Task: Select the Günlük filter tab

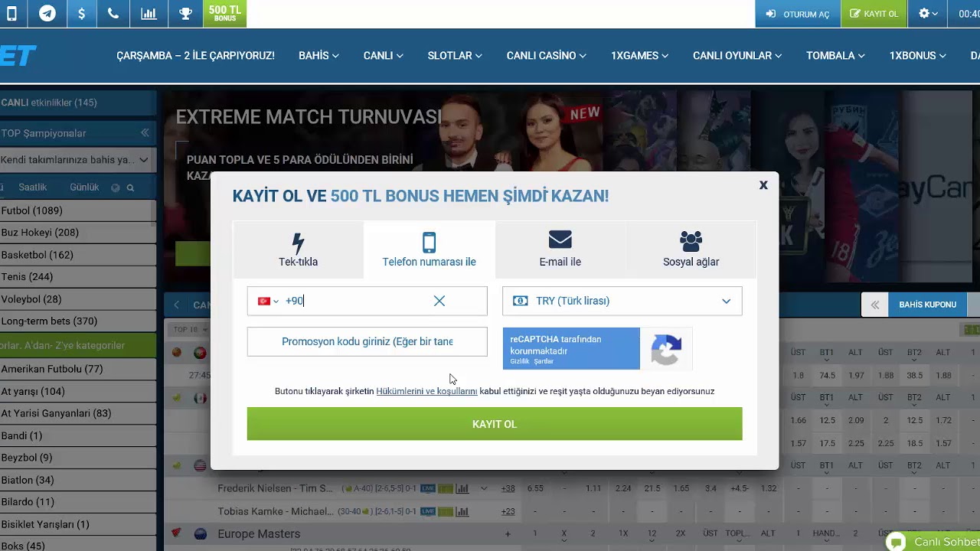Action: 84,187
